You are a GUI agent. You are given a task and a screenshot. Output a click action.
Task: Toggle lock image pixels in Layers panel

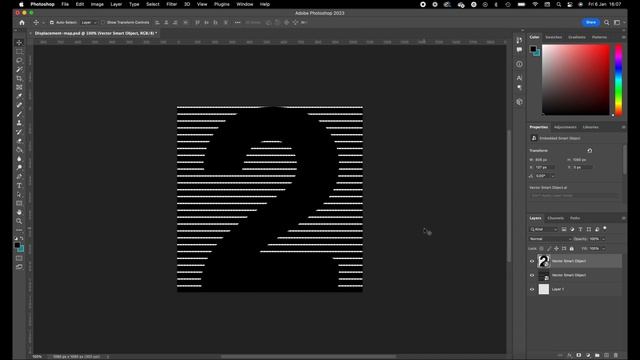click(x=549, y=249)
